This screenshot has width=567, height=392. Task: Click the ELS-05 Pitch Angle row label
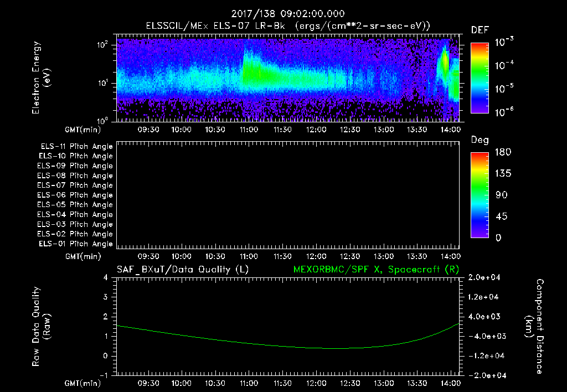(75, 205)
